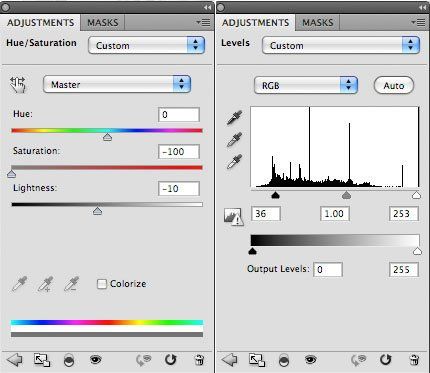Click the Output Levels field showing 255
Viewport: 430px width, 373px height.
[x=404, y=269]
